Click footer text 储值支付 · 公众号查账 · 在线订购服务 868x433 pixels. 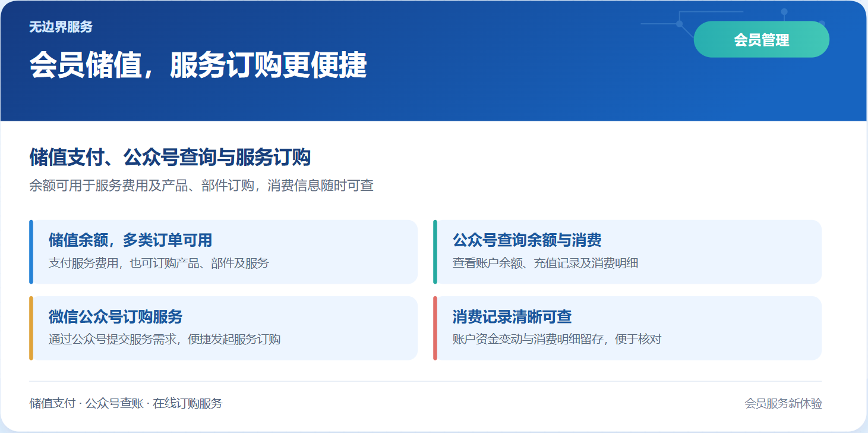pos(126,403)
